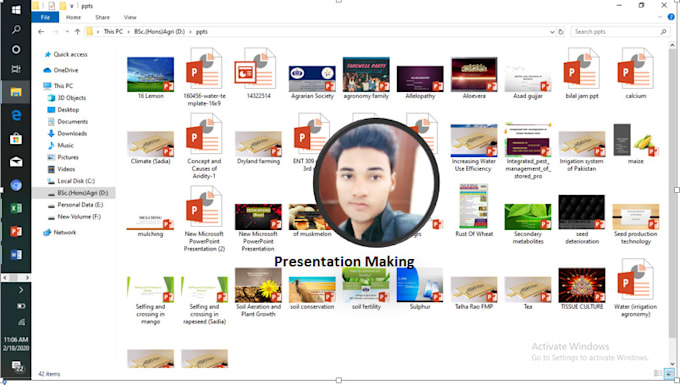Go up one folder level arrow
Viewport: 680px width, 385px height.
77,32
